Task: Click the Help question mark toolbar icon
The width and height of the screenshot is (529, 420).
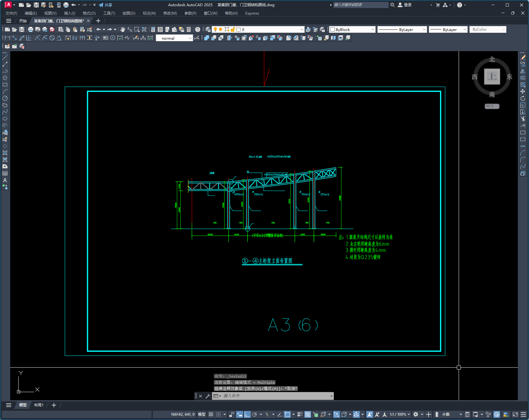Action: point(198,29)
